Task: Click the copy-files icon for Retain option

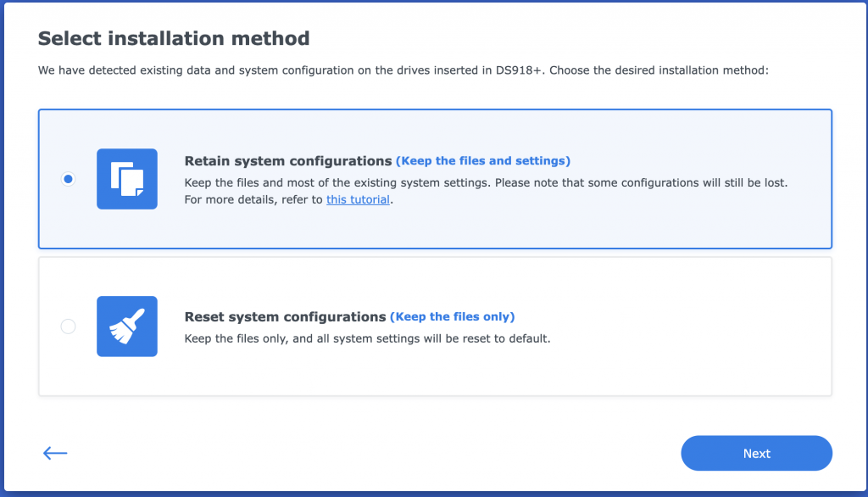Action: 127,179
